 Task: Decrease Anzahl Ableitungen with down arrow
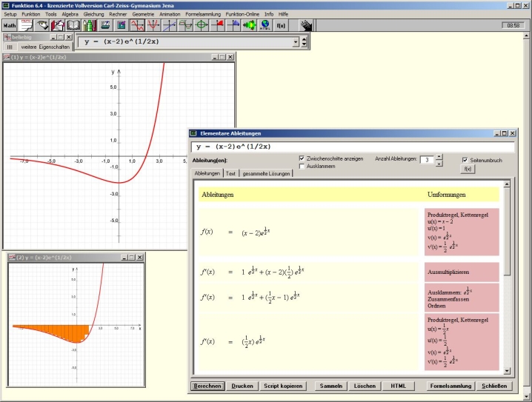coord(439,163)
